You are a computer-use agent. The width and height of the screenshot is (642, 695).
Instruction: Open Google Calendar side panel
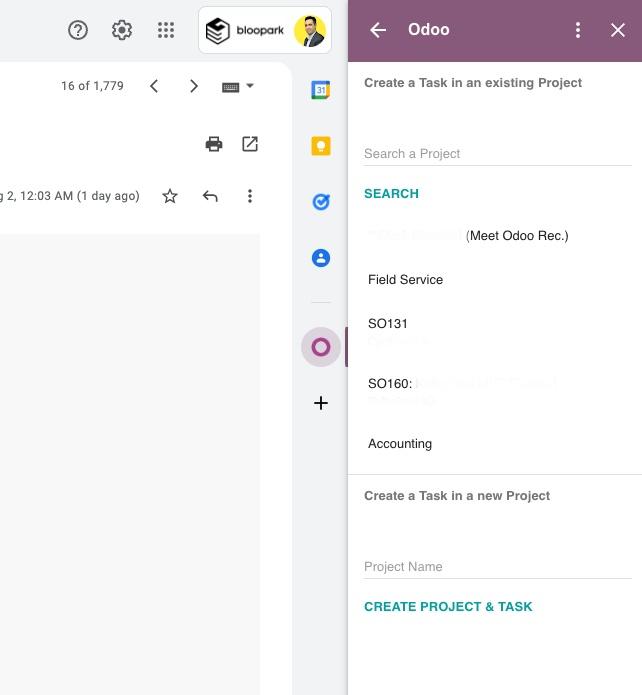pos(321,90)
